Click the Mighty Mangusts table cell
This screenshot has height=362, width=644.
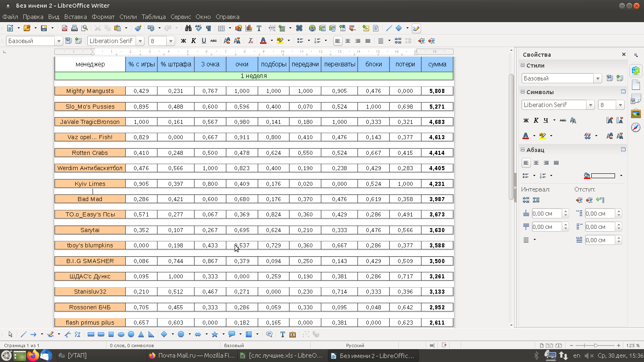pyautogui.click(x=90, y=91)
